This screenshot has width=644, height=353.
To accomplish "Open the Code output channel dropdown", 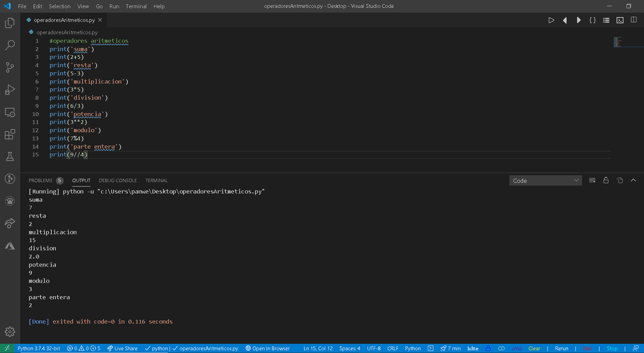I will (546, 181).
